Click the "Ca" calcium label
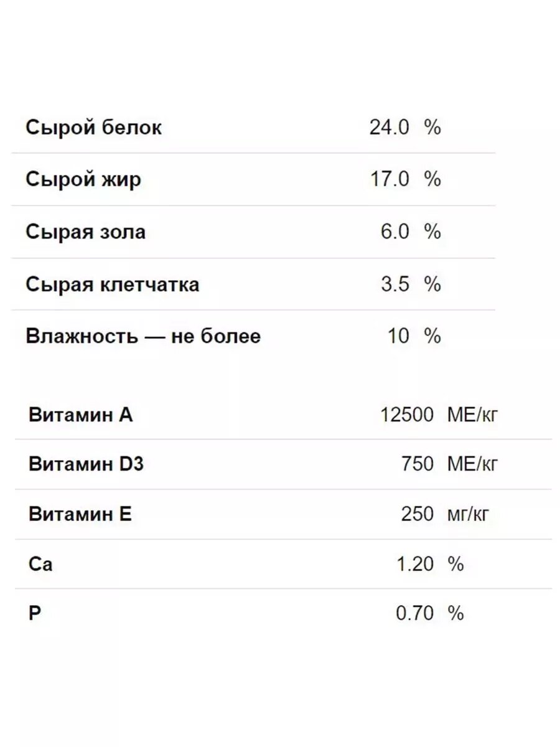Image resolution: width=560 pixels, height=747 pixels. click(40, 565)
